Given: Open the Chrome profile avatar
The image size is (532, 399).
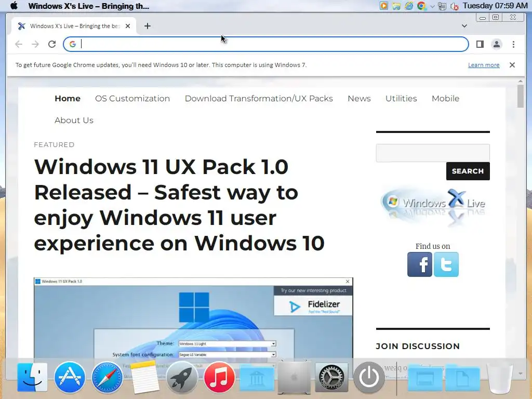Looking at the screenshot, I should point(496,44).
